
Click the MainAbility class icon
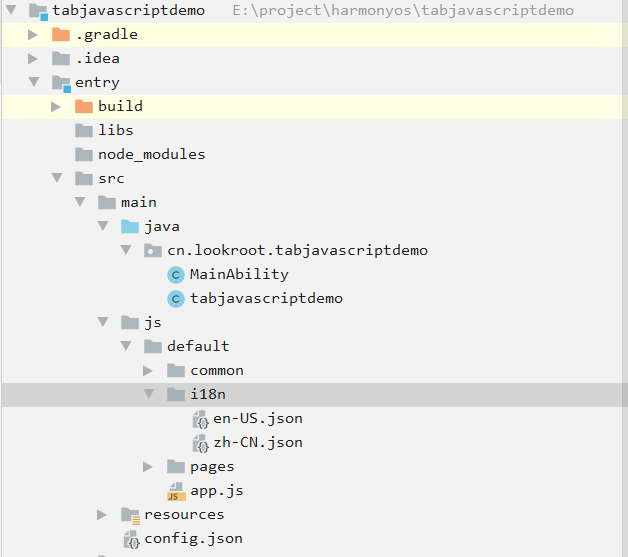point(176,274)
